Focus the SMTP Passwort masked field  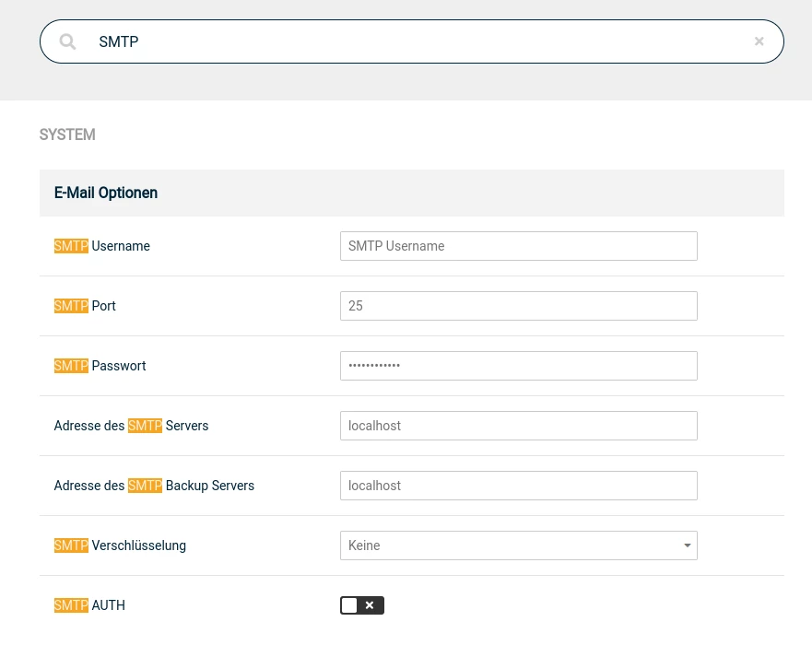pos(518,366)
